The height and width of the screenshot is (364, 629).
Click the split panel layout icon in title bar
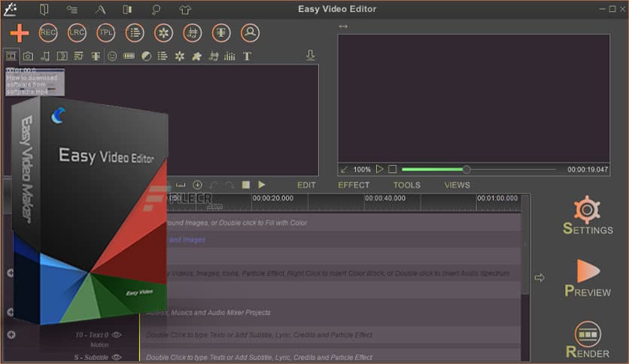[127, 9]
